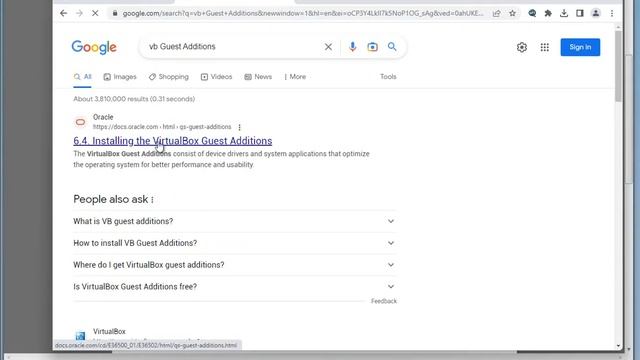640x360 pixels.
Task: Search by image with the camera icon
Action: coord(372,47)
